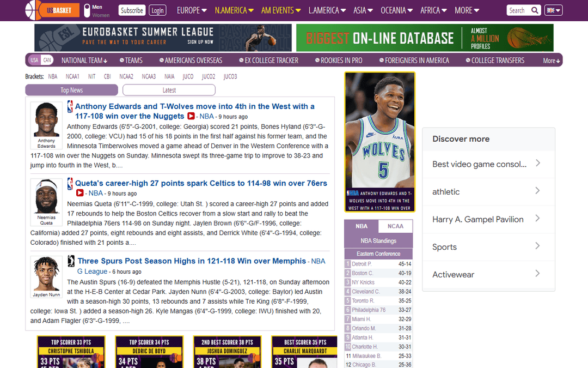Select CAN in country toggle
This screenshot has height=368, width=588.
(x=47, y=60)
